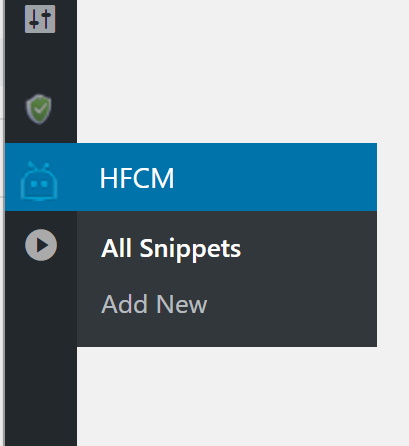Open the sliders settings icon in sidebar
This screenshot has width=409, height=446.
(40, 19)
